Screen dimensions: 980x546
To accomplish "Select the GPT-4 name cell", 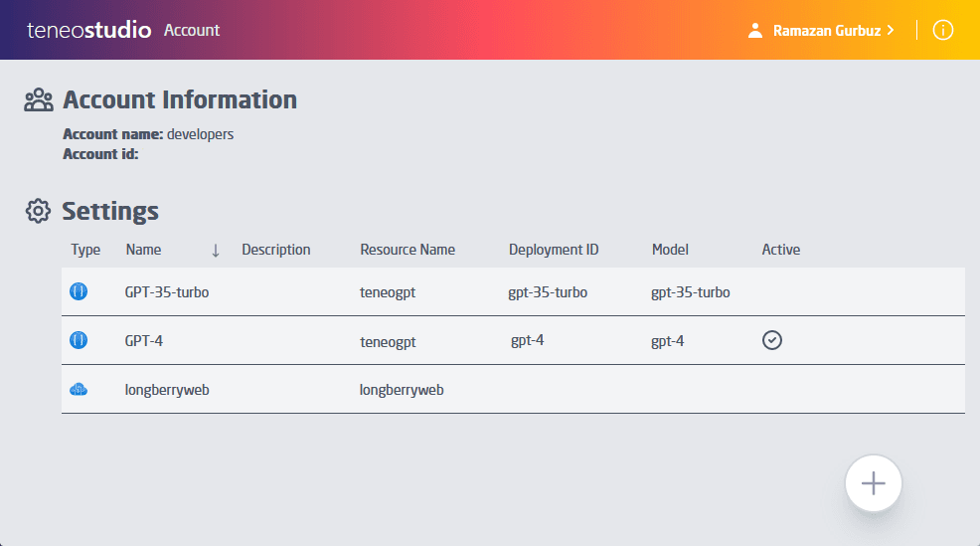I will point(144,341).
